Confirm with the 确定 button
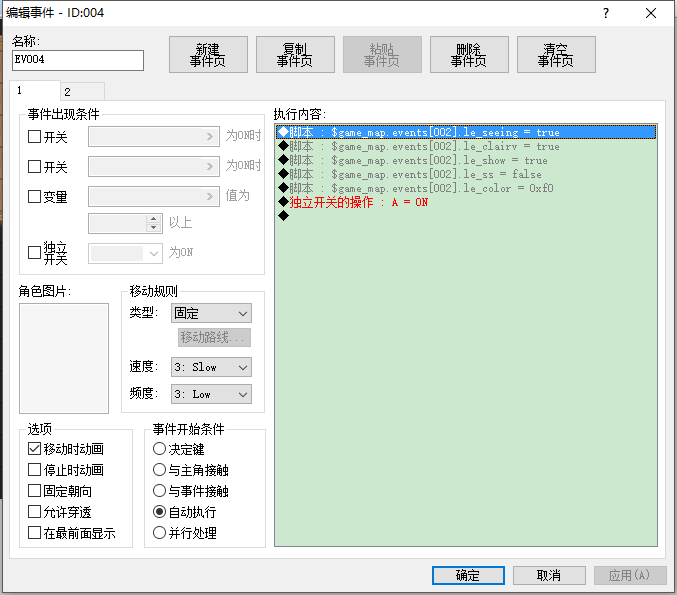The width and height of the screenshot is (677, 595). (468, 575)
